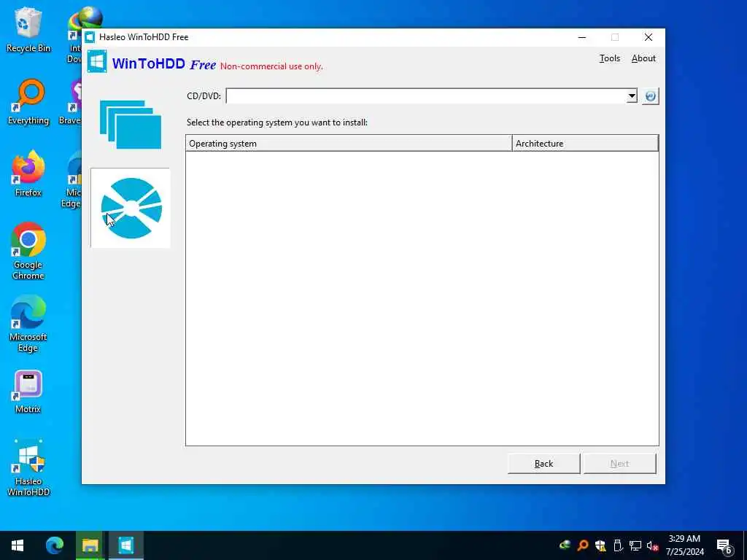Click the Next button
The height and width of the screenshot is (560, 747).
[x=619, y=463]
